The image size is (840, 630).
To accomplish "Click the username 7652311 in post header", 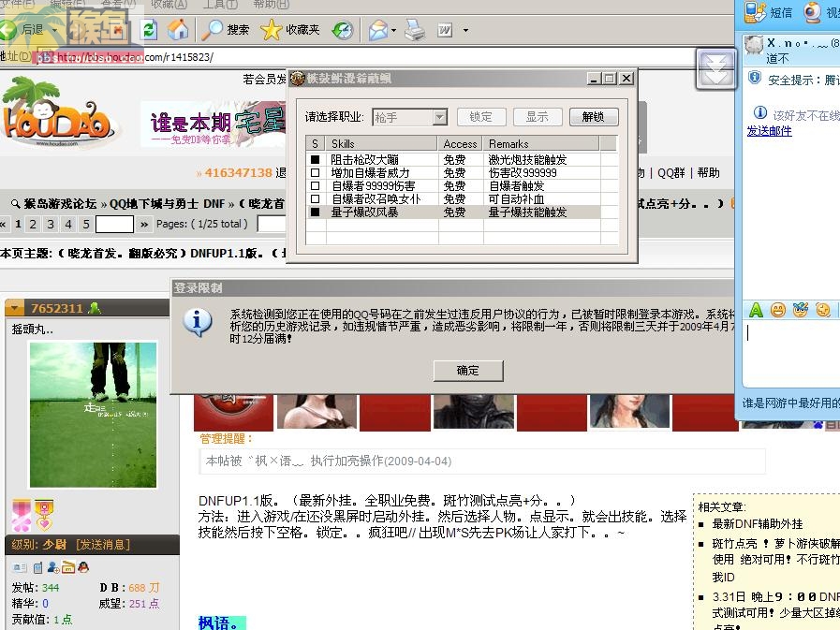I will [x=57, y=308].
